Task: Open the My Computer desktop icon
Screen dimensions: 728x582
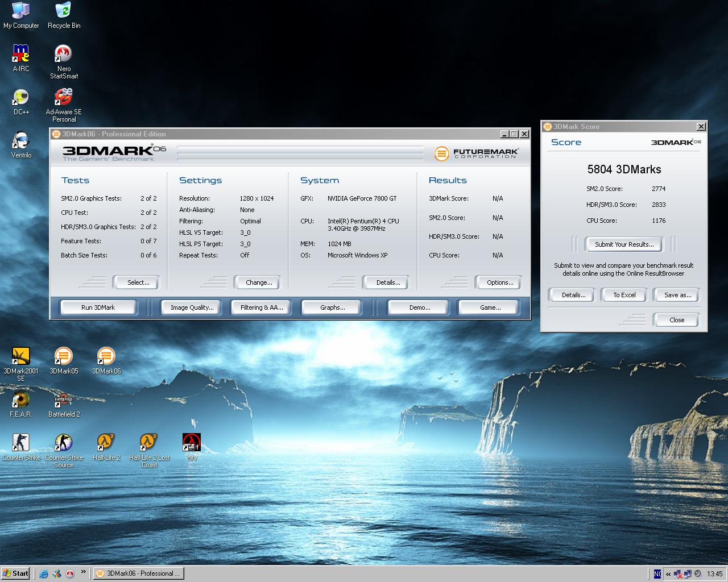Action: pyautogui.click(x=21, y=15)
